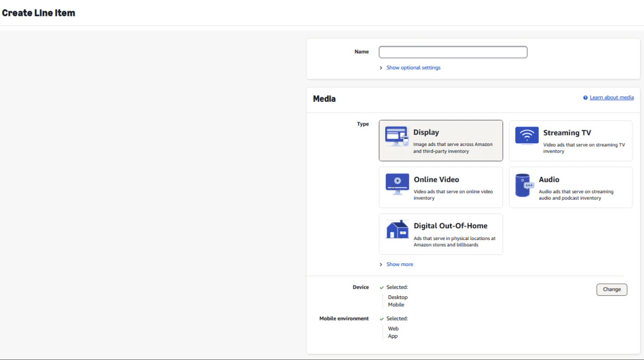This screenshot has height=360, width=644.
Task: Choose the Streaming TV title text
Action: coord(567,133)
